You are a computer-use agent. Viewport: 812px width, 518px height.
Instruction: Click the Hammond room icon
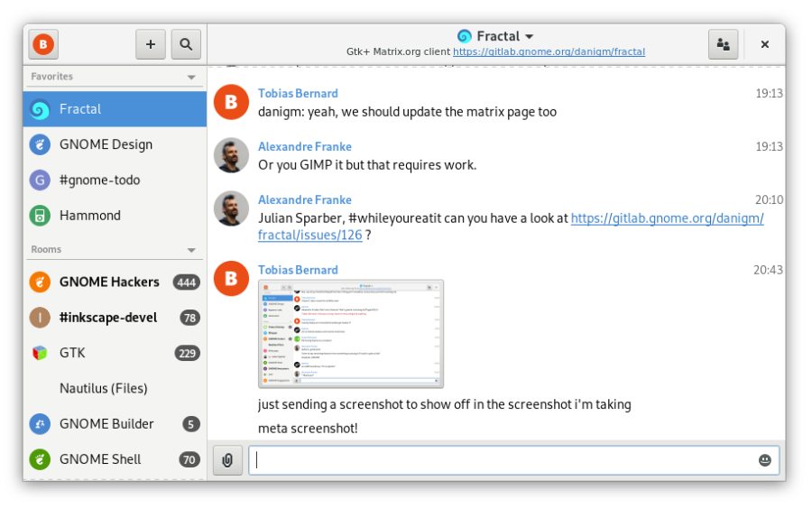(x=40, y=216)
